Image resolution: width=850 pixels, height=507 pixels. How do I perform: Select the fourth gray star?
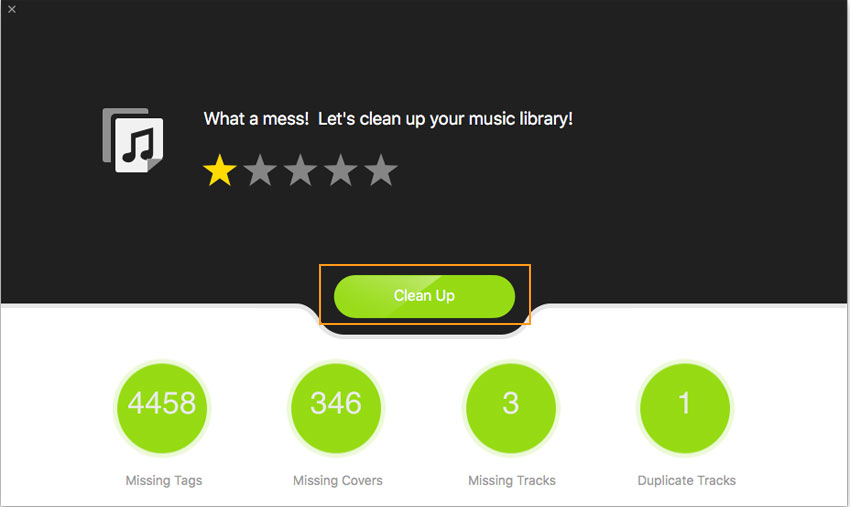[340, 170]
